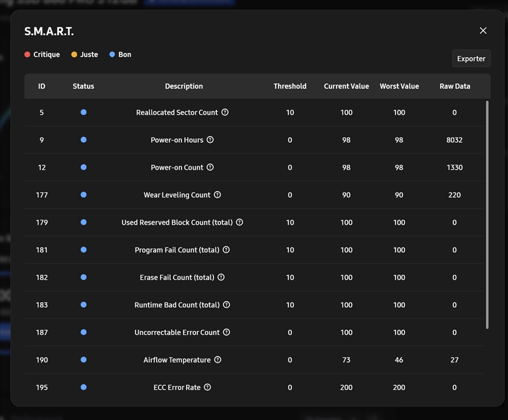Image resolution: width=508 pixels, height=420 pixels.
Task: Open ECC Error Rate info icon
Action: click(207, 387)
